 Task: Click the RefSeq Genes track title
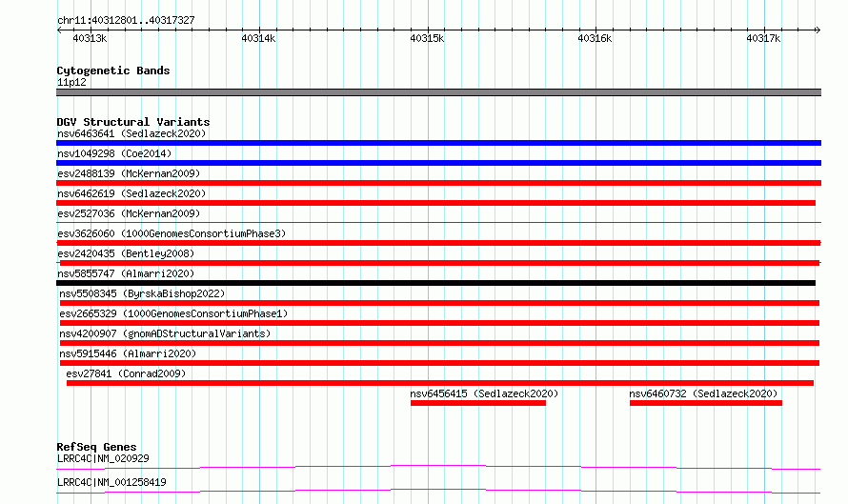click(x=96, y=447)
